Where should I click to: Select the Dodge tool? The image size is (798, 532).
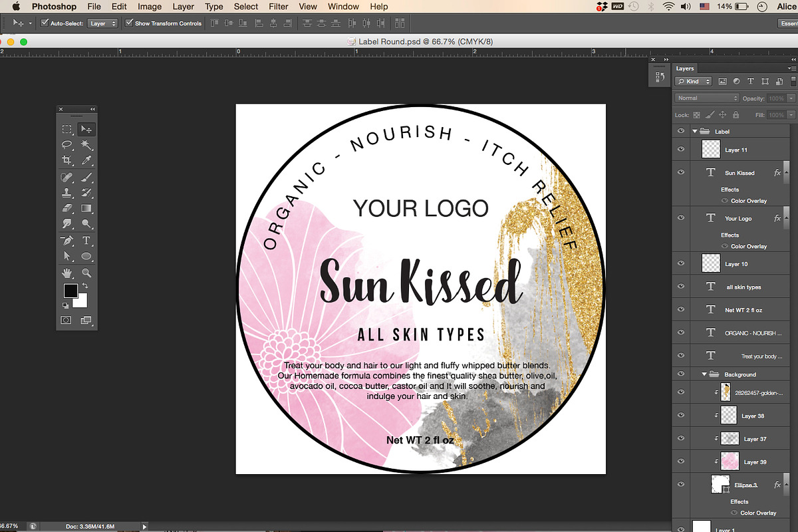pyautogui.click(x=86, y=224)
